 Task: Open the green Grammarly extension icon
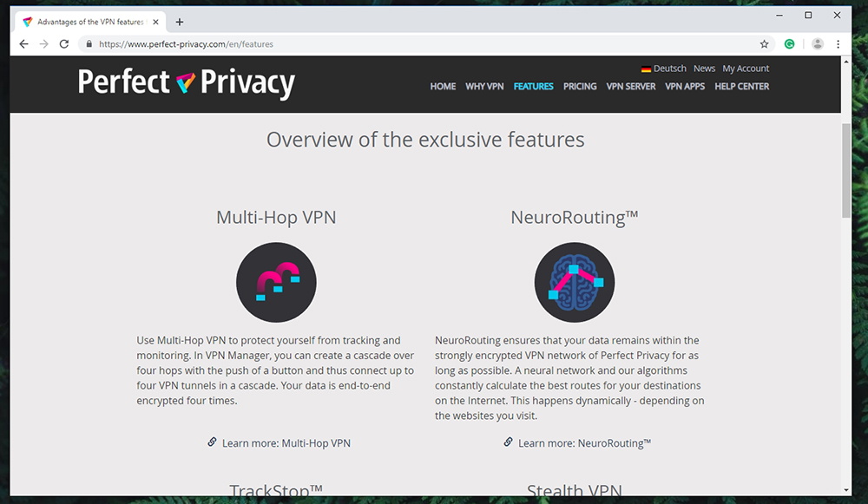click(x=789, y=44)
